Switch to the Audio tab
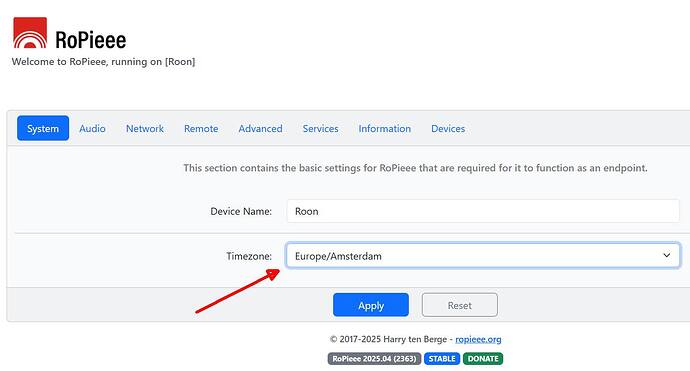Image resolution: width=690 pixels, height=371 pixels. (x=92, y=129)
